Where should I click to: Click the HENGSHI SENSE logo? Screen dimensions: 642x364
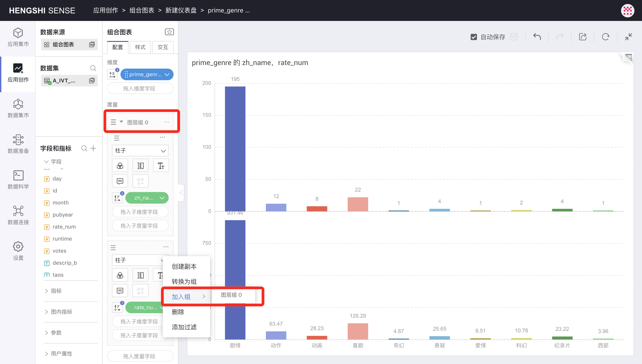42,10
